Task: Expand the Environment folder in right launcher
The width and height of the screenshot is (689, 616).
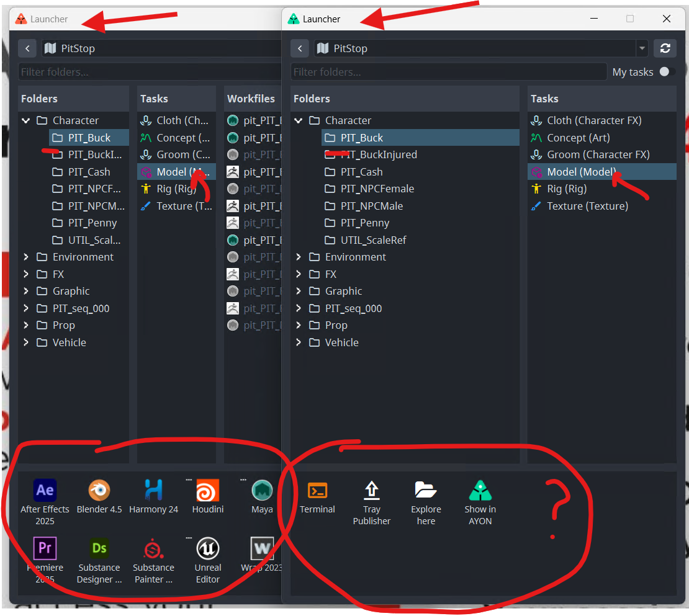Action: click(x=299, y=257)
